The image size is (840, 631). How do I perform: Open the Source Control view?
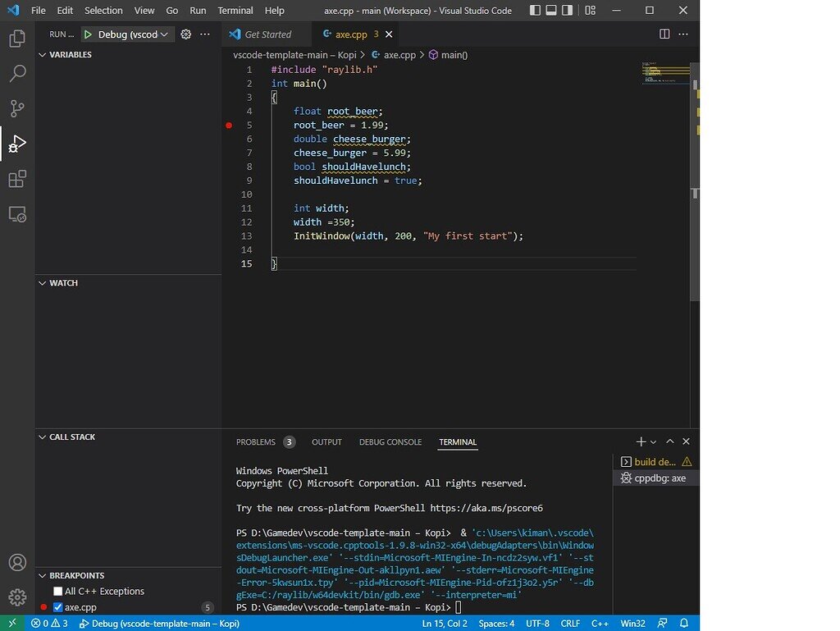pos(17,108)
